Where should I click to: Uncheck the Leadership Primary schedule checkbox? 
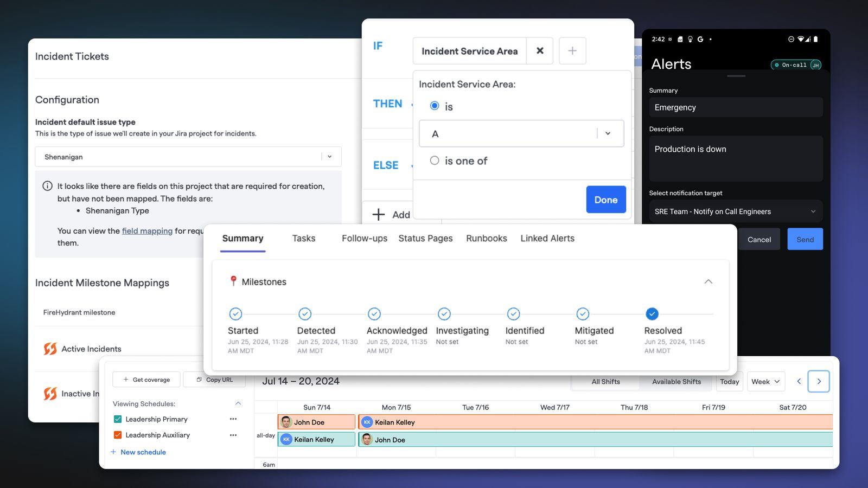coord(118,419)
